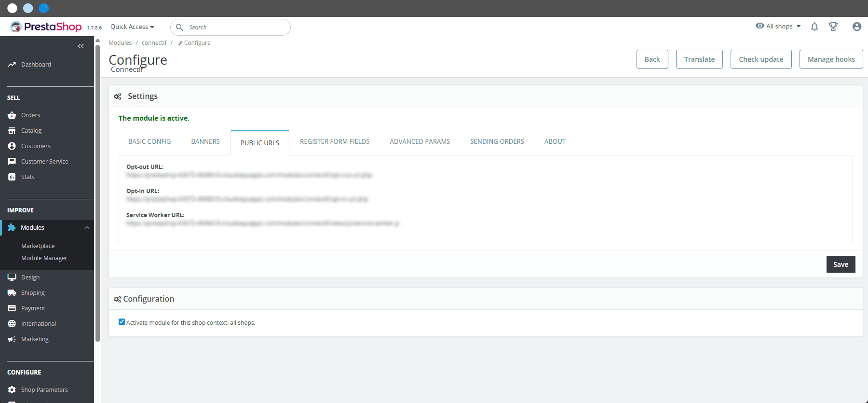
Task: Click the Customer Service chat icon
Action: 12,161
